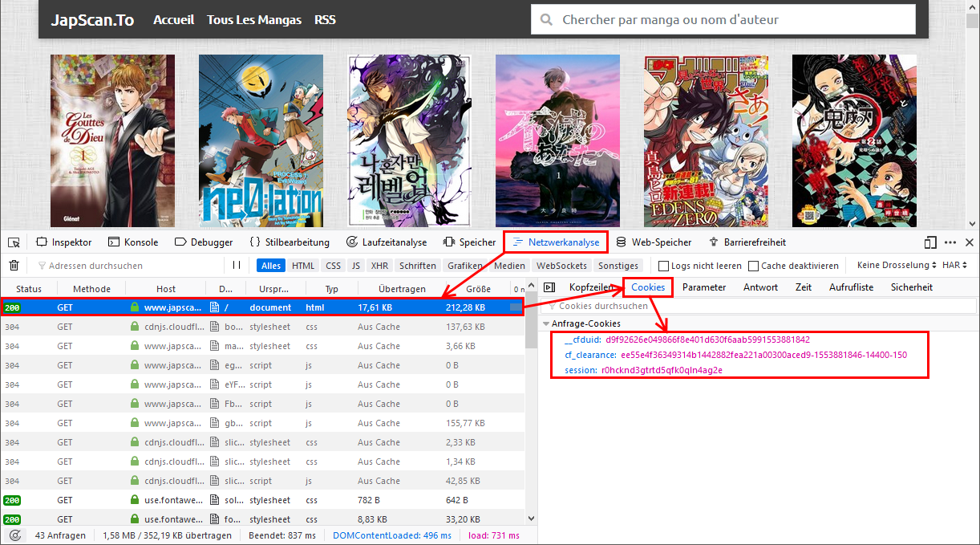Open the Speicher tab

point(469,242)
